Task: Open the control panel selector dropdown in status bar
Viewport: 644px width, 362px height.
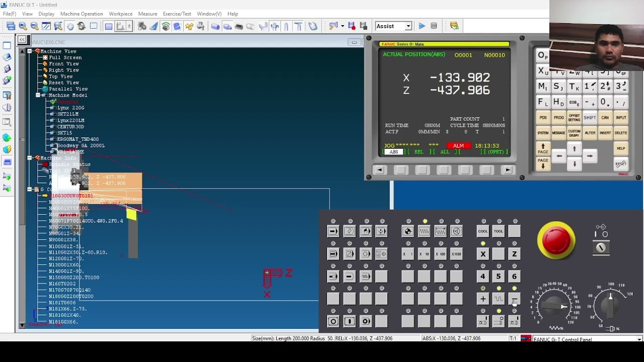Action: tap(639, 340)
